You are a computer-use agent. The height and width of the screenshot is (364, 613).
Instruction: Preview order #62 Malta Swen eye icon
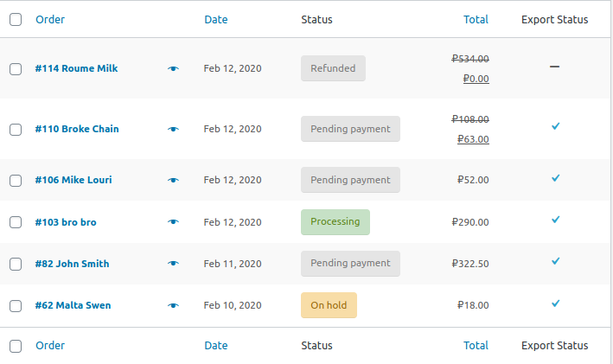click(173, 305)
